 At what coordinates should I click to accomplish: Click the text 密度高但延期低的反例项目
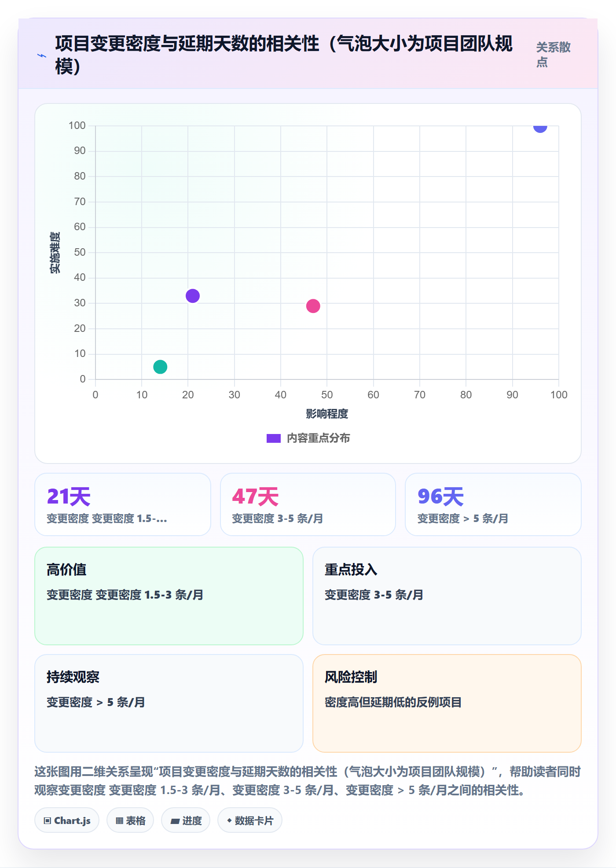tap(393, 702)
